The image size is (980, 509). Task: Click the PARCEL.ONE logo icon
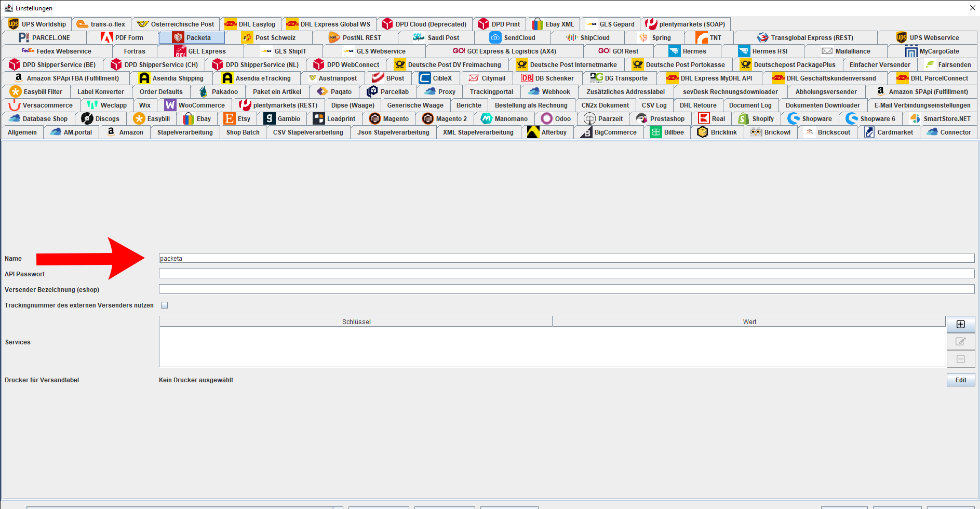tap(23, 37)
